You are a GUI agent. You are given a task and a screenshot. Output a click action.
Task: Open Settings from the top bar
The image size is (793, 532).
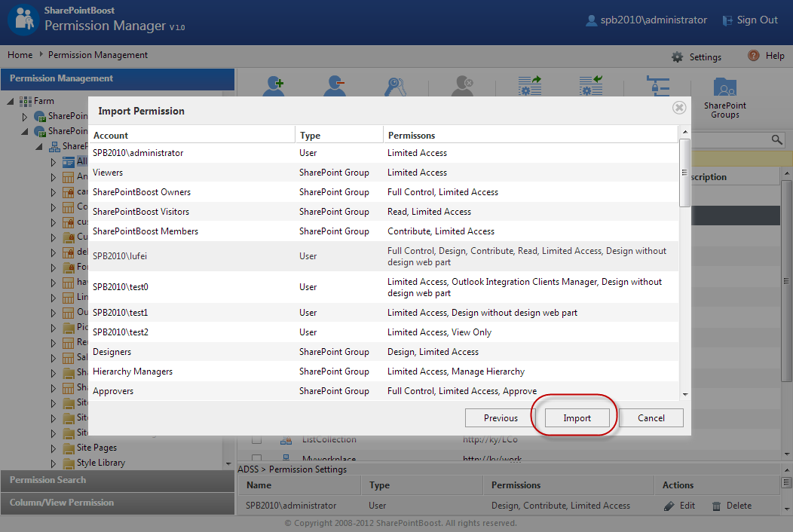pyautogui.click(x=705, y=57)
